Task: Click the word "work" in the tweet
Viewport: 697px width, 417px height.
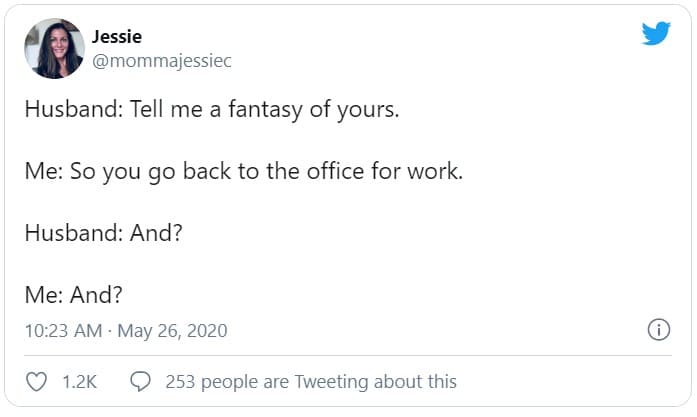Action: (437, 171)
